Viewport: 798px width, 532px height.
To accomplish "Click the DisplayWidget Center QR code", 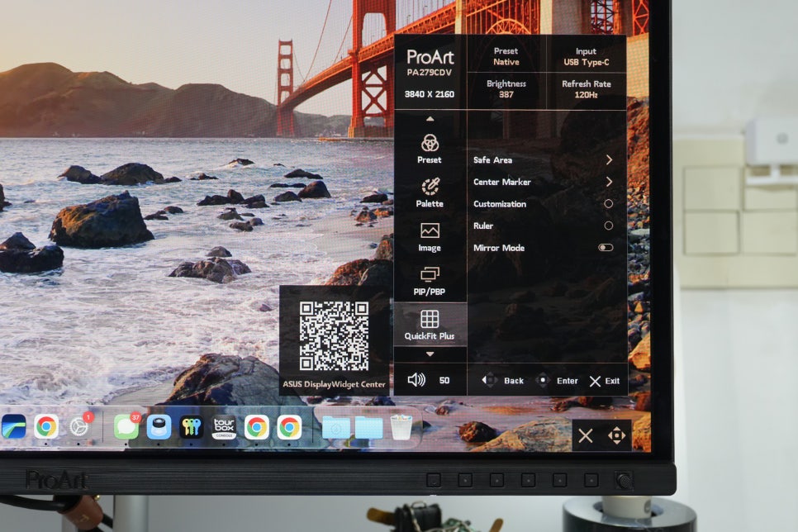I will [x=334, y=335].
